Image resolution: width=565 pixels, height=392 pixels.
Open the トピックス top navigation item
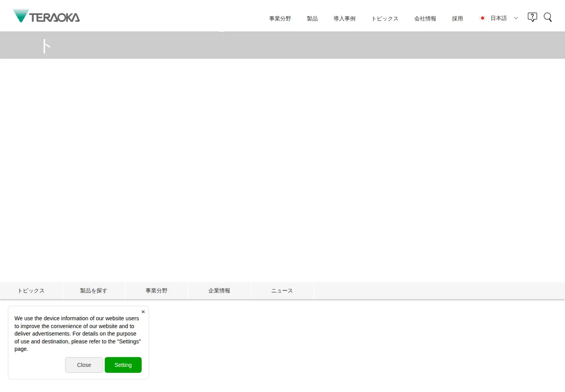[385, 18]
